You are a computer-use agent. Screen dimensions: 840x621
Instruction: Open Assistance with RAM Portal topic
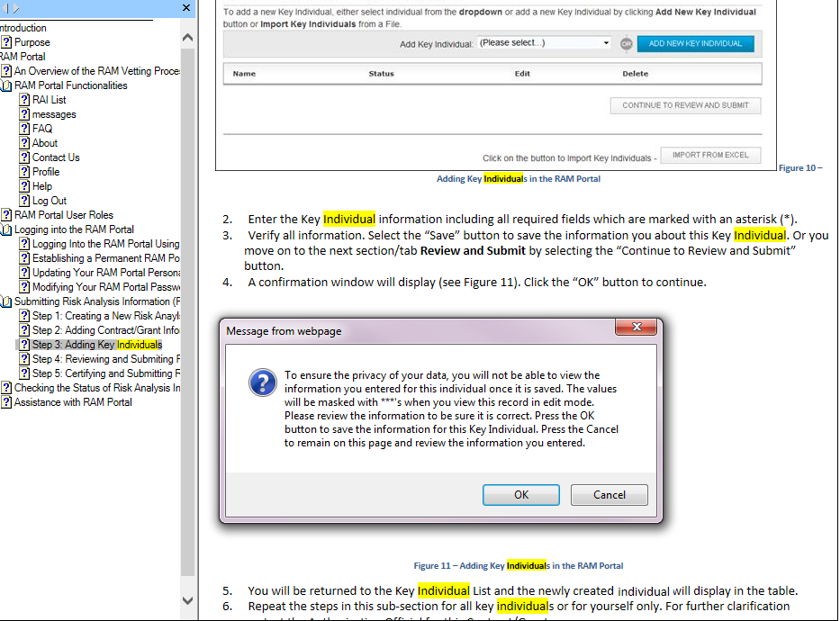[x=73, y=402]
